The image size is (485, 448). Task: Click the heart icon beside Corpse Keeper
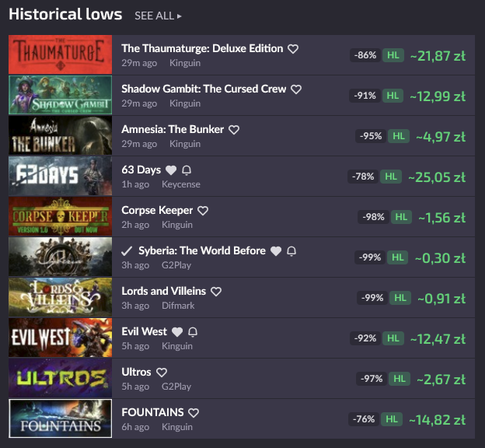pos(203,211)
